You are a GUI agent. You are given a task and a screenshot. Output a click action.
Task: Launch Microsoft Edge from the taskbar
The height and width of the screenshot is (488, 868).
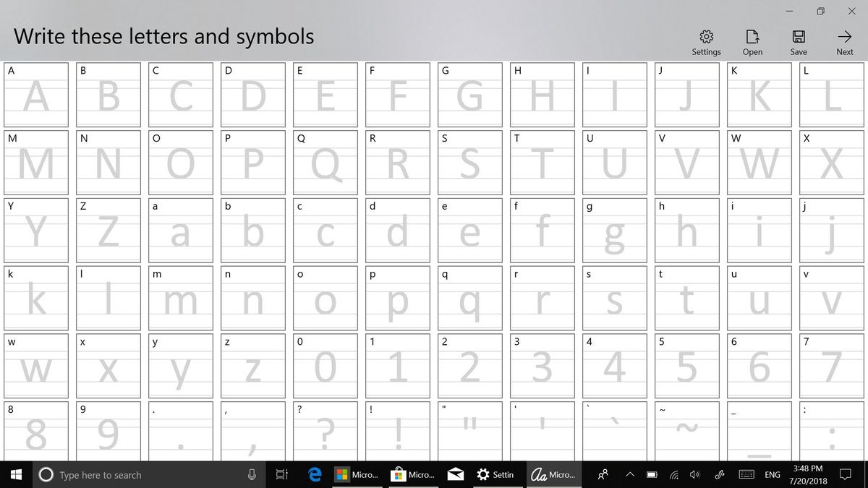click(314, 475)
